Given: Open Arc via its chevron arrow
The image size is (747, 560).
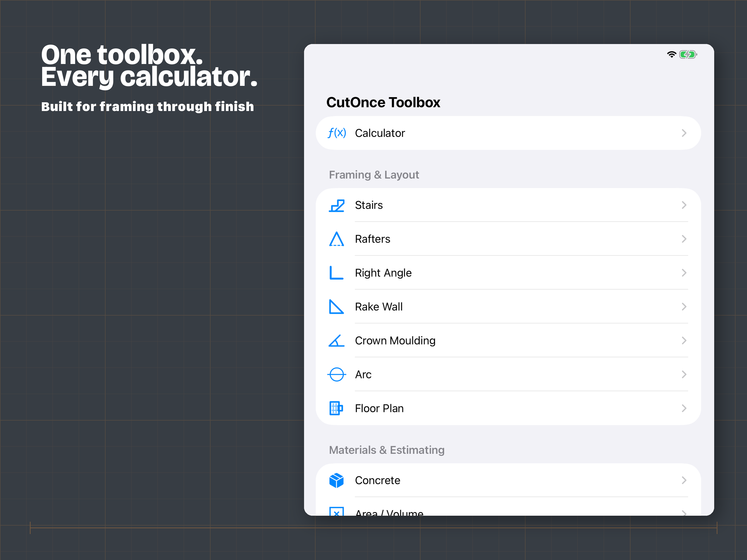Looking at the screenshot, I should point(684,375).
